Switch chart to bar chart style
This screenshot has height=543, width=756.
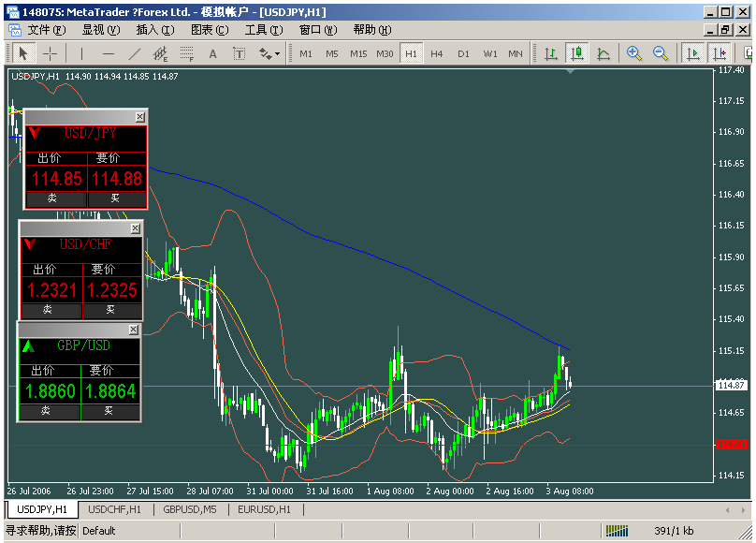[x=551, y=53]
